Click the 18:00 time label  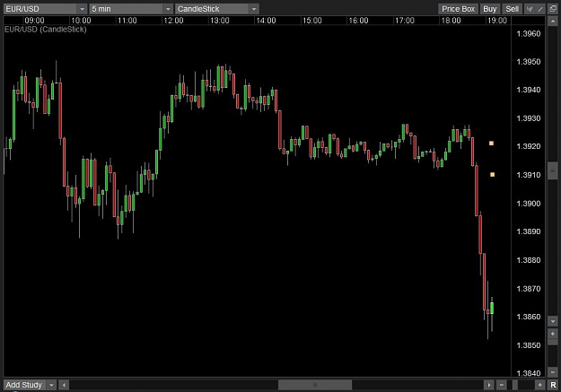pos(451,21)
